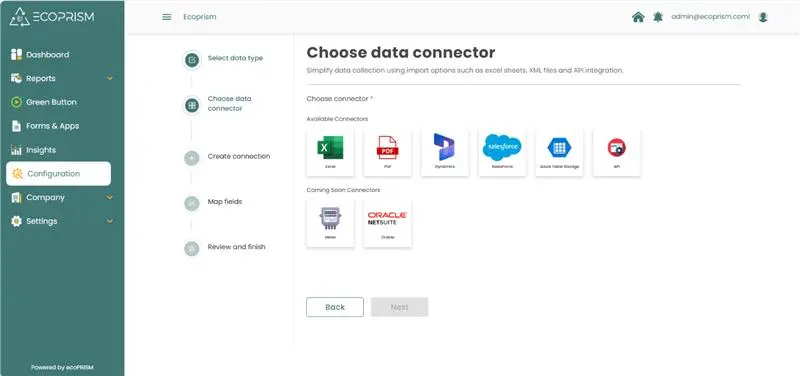This screenshot has width=800, height=376.
Task: Select the Configuration menu item
Action: point(58,173)
